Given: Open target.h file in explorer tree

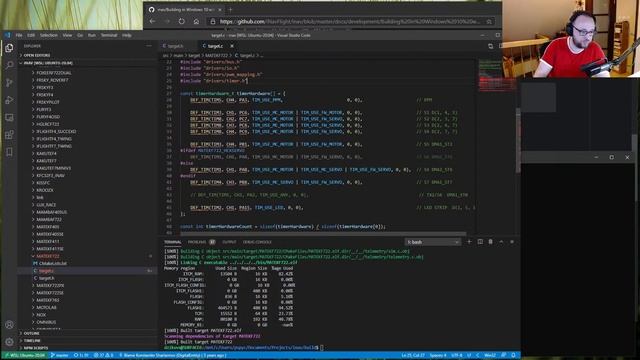Looking at the screenshot, I should 47,278.
